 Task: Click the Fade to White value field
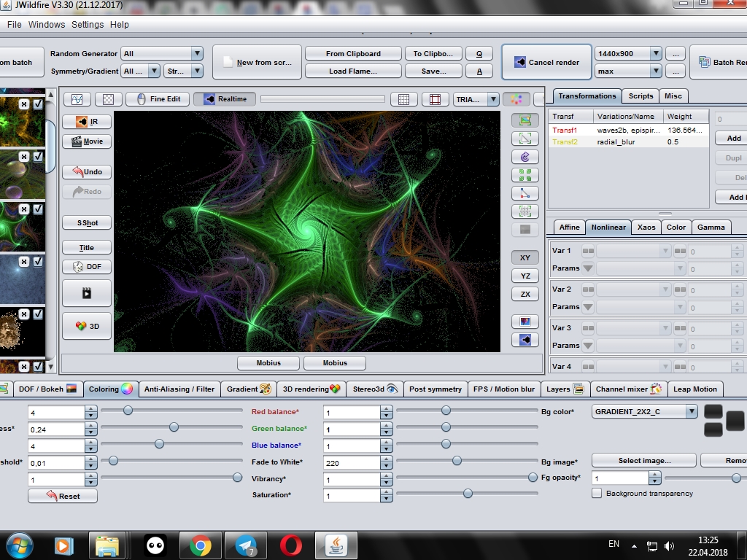352,463
